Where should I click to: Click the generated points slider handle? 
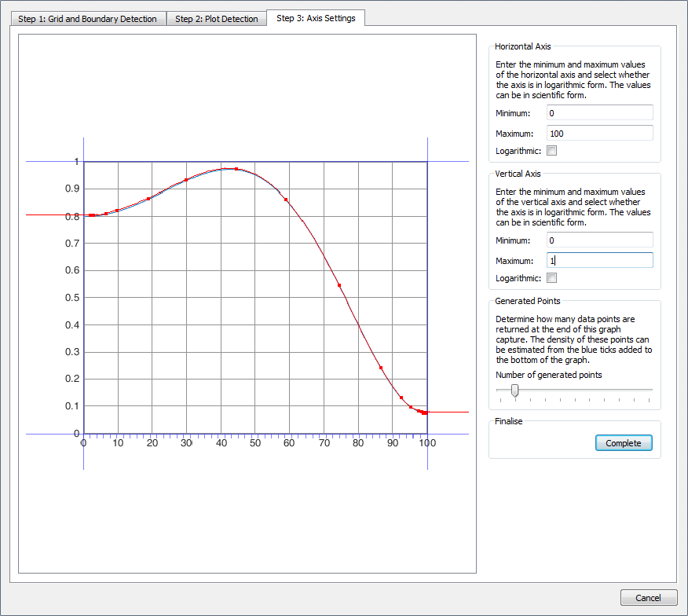click(x=514, y=390)
